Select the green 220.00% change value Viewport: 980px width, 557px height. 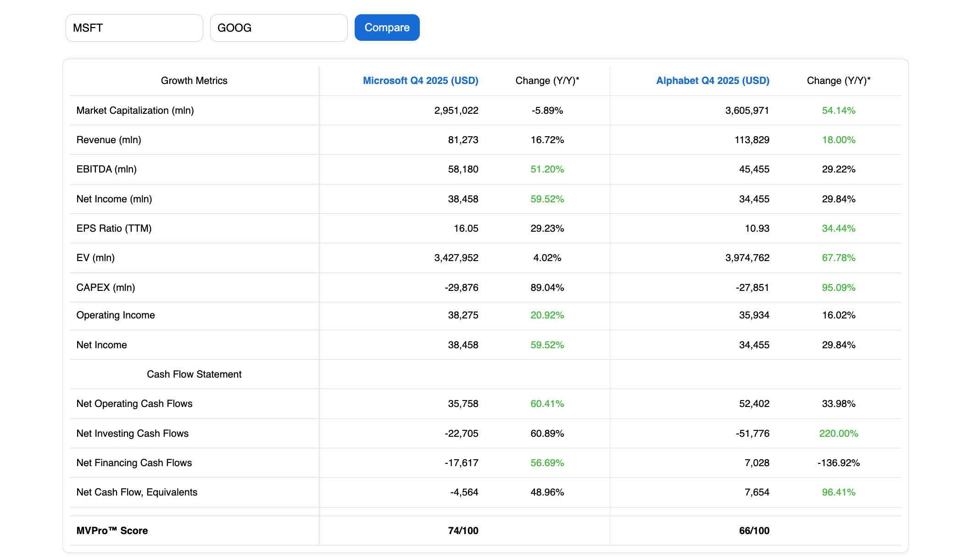tap(839, 434)
